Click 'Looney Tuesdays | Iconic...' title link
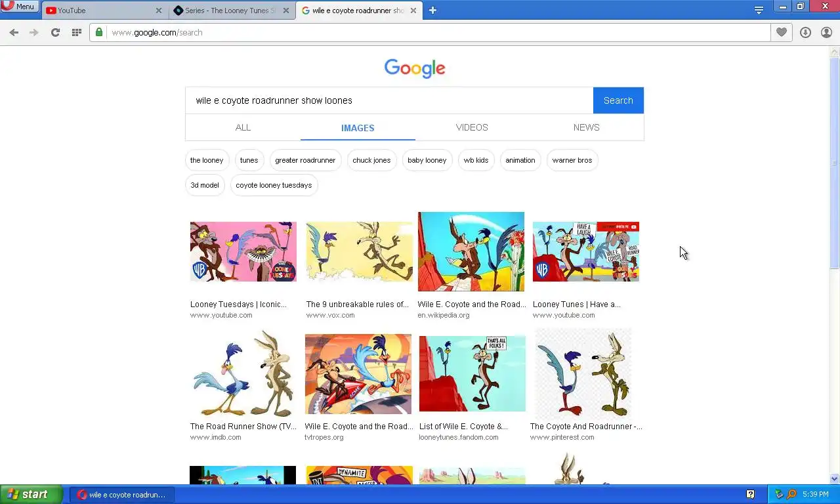The height and width of the screenshot is (504, 840). click(238, 304)
